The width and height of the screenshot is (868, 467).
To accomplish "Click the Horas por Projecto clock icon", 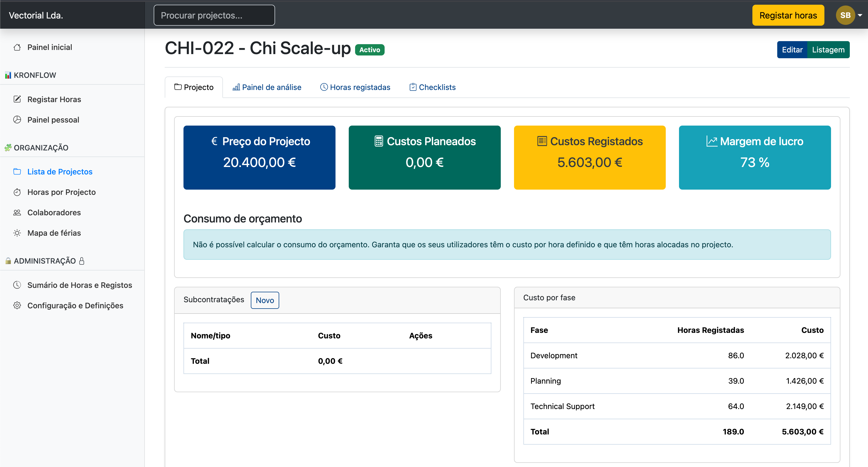I will [18, 192].
